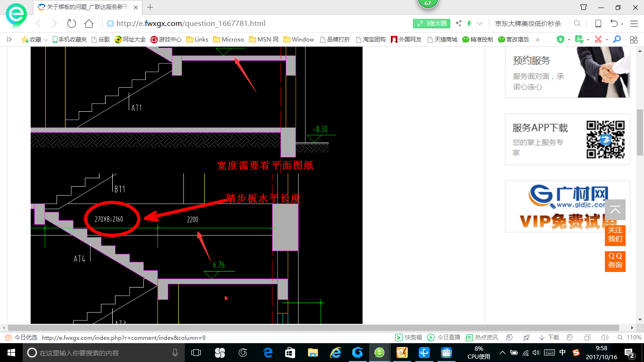Open a new tab with plus icon
Screen dimensions: 644x362
pos(150,7)
